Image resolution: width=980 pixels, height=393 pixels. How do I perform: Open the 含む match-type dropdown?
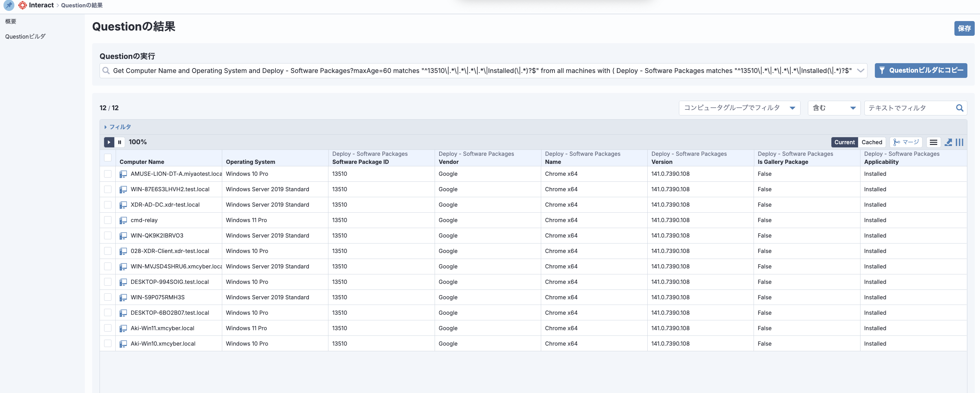(x=834, y=108)
